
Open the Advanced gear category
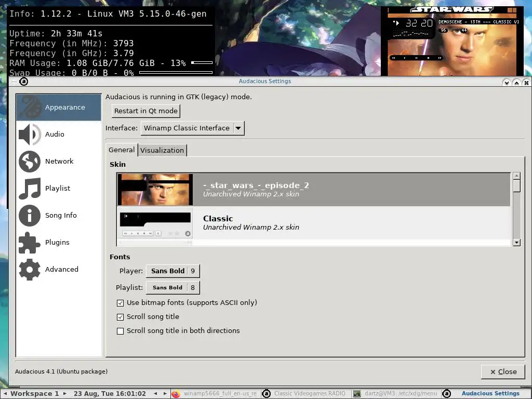pos(59,270)
